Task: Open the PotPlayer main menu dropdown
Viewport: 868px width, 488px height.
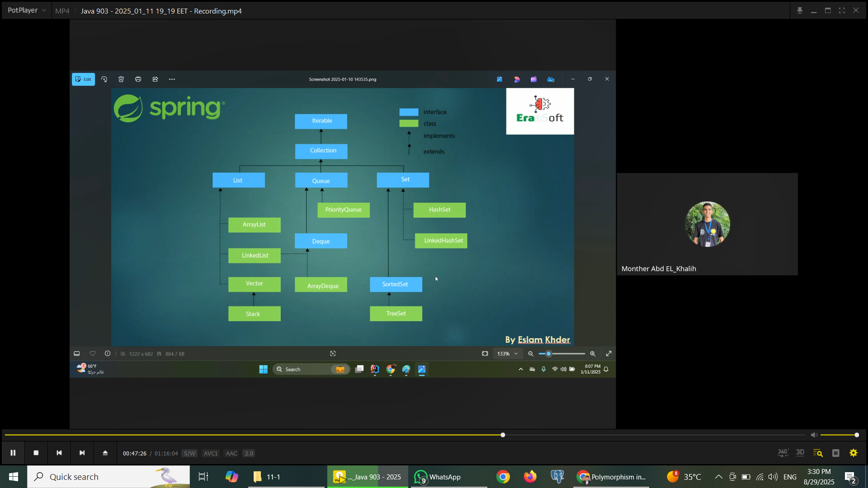Action: [27, 10]
